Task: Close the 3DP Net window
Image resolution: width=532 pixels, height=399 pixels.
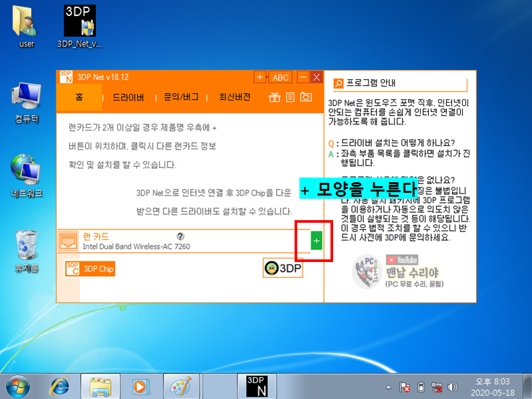Action: 317,77
